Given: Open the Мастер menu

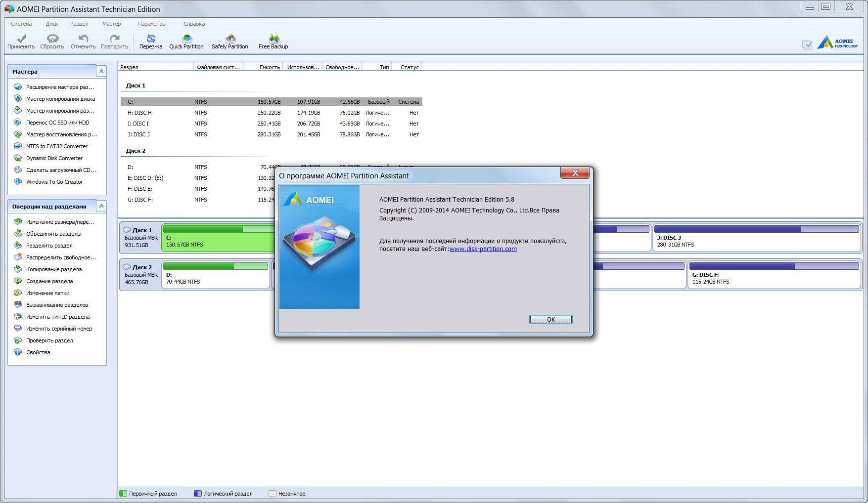Looking at the screenshot, I should point(111,24).
